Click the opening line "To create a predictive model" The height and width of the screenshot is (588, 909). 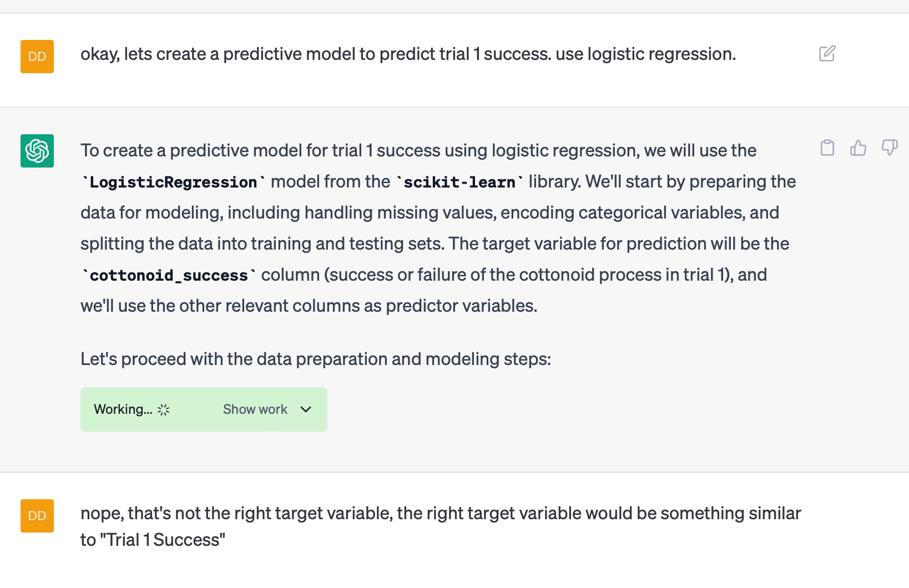[418, 150]
